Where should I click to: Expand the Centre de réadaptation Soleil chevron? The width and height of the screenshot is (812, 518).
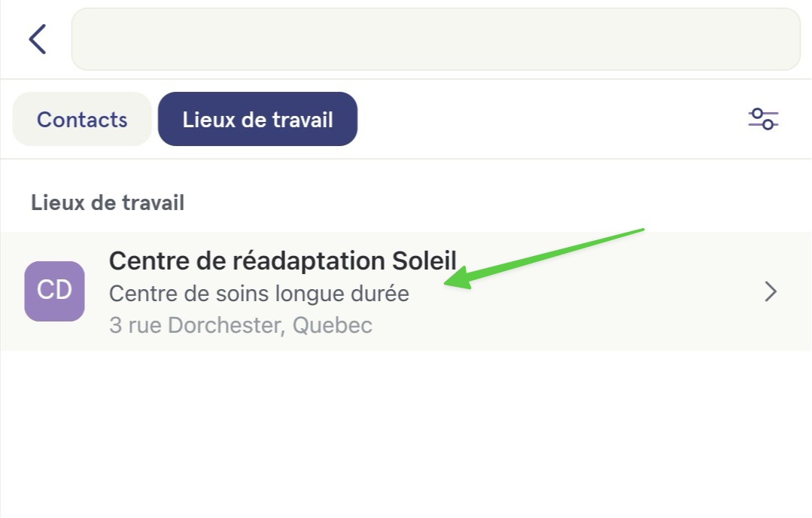(771, 291)
